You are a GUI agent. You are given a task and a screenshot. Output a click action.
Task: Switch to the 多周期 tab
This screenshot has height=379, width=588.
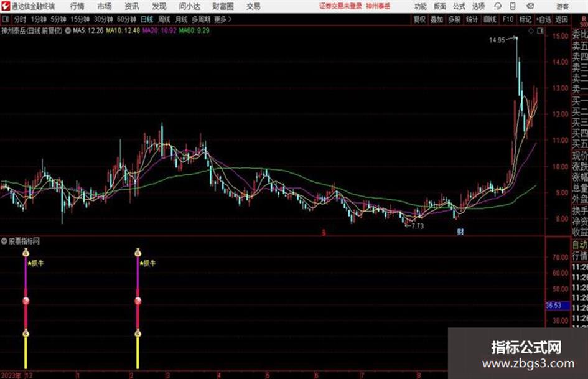(x=201, y=19)
